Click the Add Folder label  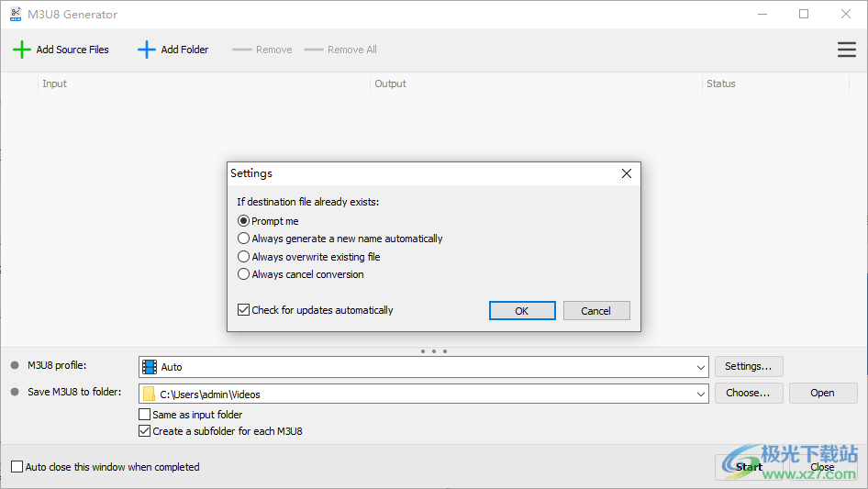pos(185,50)
